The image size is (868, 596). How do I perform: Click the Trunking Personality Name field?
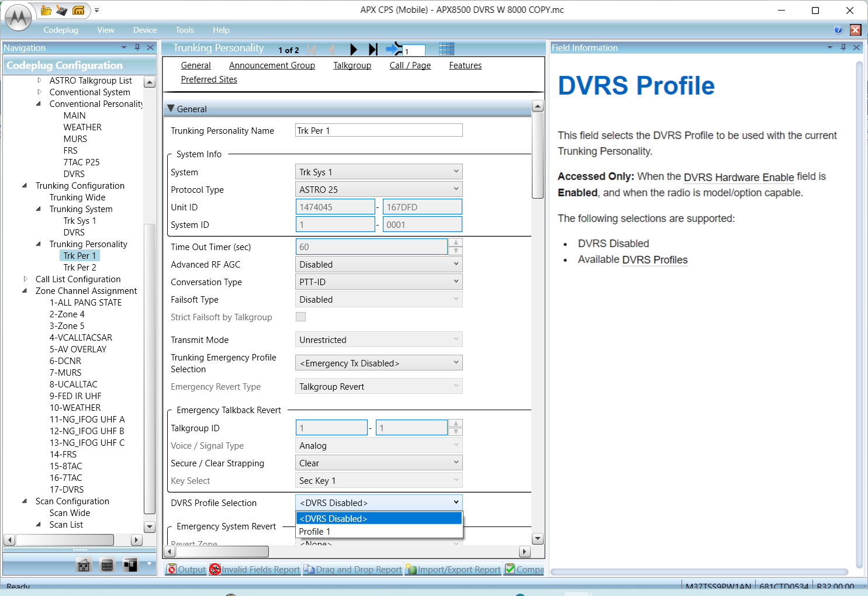(379, 130)
